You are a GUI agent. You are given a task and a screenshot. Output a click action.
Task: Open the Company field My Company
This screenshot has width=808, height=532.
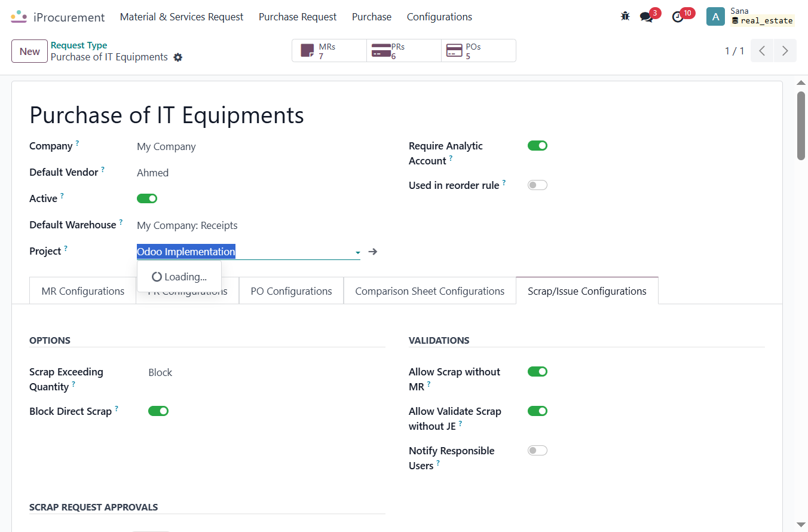coord(166,146)
